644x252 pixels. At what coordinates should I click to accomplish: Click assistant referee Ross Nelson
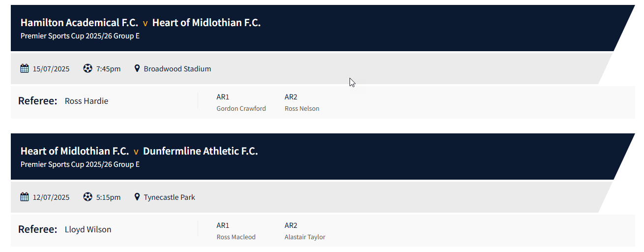pos(302,109)
